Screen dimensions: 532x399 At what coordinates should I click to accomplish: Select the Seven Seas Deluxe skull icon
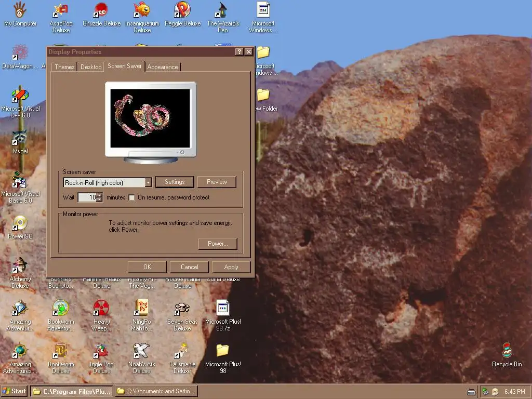tap(182, 309)
